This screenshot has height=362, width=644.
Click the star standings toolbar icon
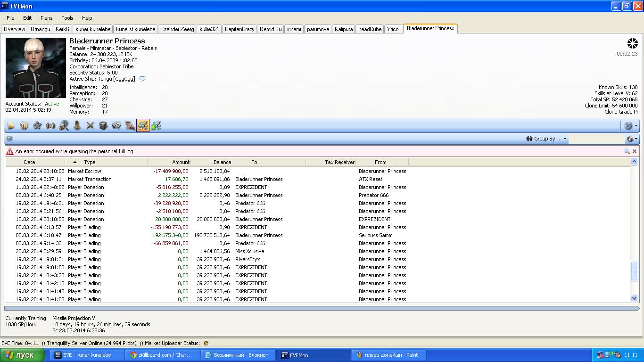coord(37,126)
